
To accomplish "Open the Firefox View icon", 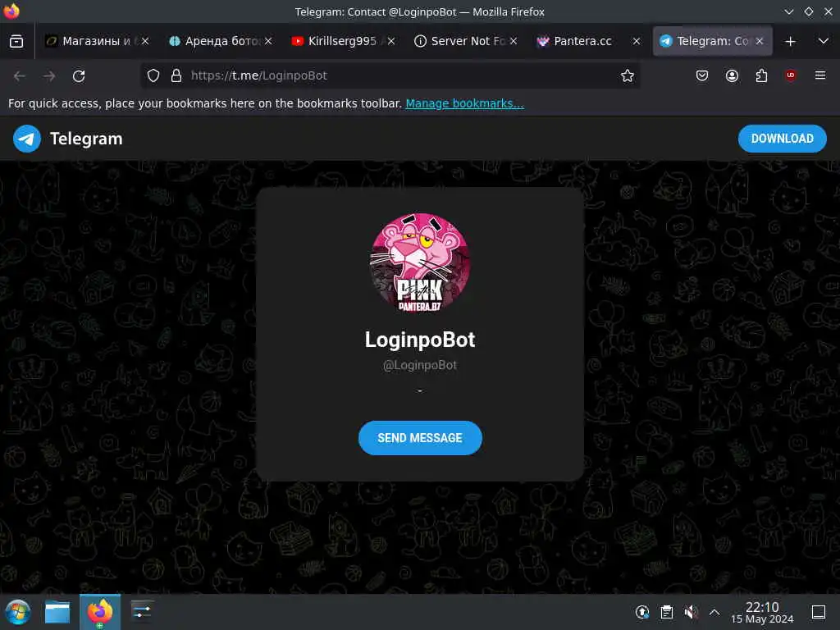I will [16, 41].
